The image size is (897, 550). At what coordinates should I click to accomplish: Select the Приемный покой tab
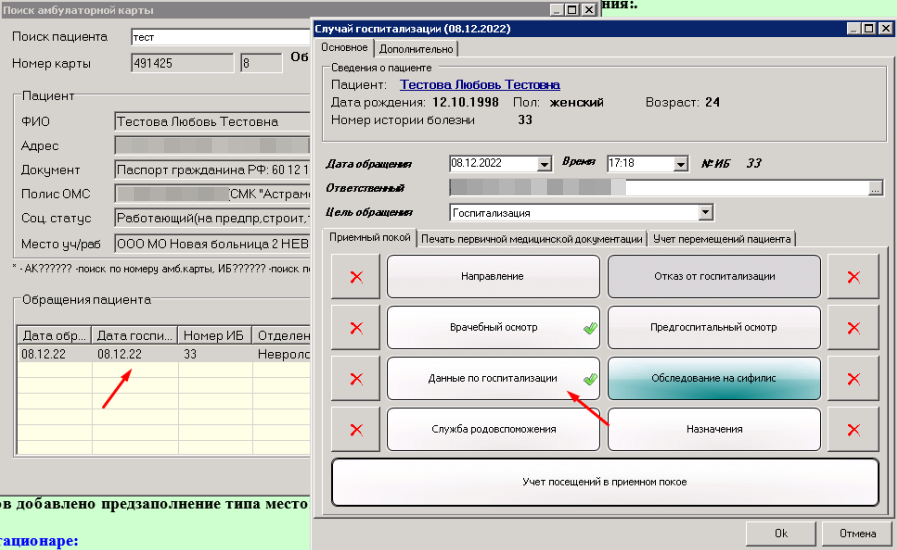370,237
